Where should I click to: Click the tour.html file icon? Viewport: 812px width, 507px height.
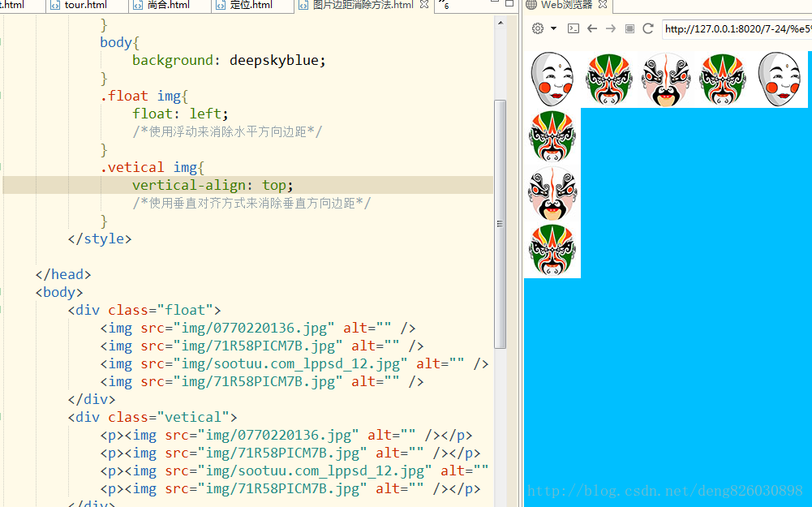55,5
